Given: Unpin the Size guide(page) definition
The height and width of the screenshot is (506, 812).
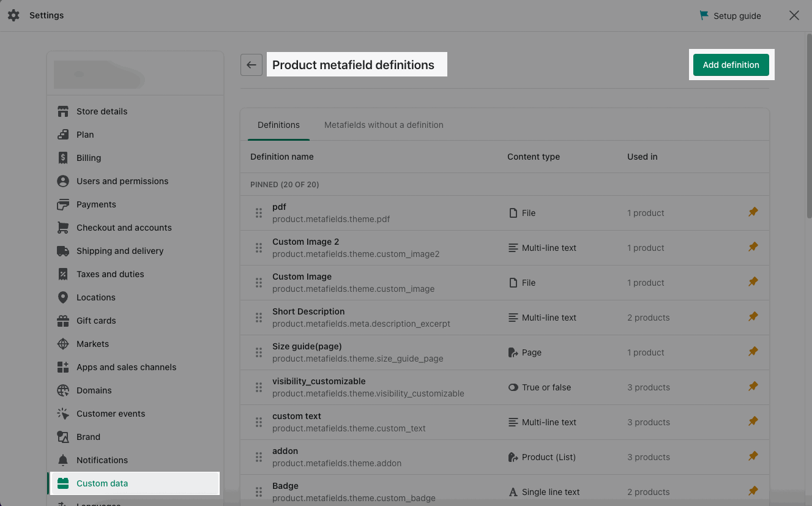Looking at the screenshot, I should click(x=753, y=352).
